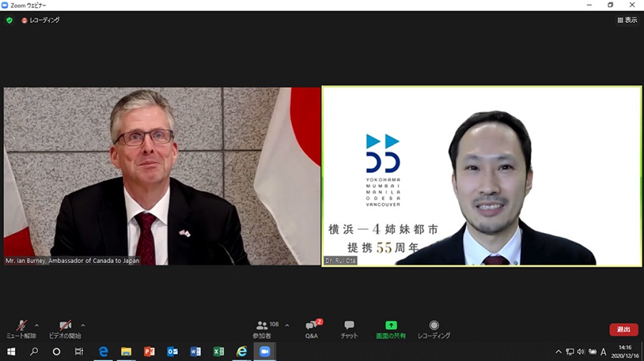
Task: Open the 表示 view layout menu
Action: tap(627, 20)
